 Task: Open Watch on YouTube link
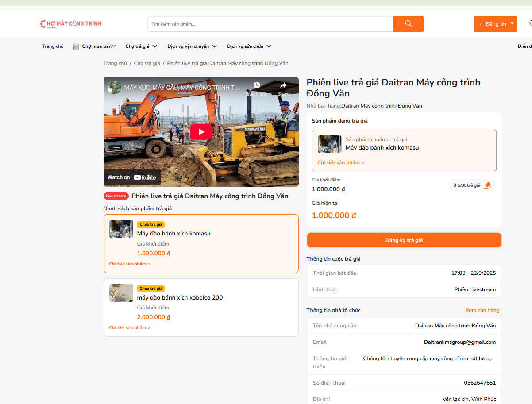click(x=132, y=177)
